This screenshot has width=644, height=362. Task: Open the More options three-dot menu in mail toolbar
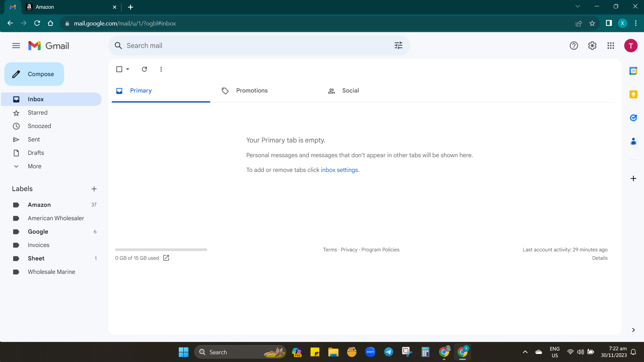coord(161,69)
